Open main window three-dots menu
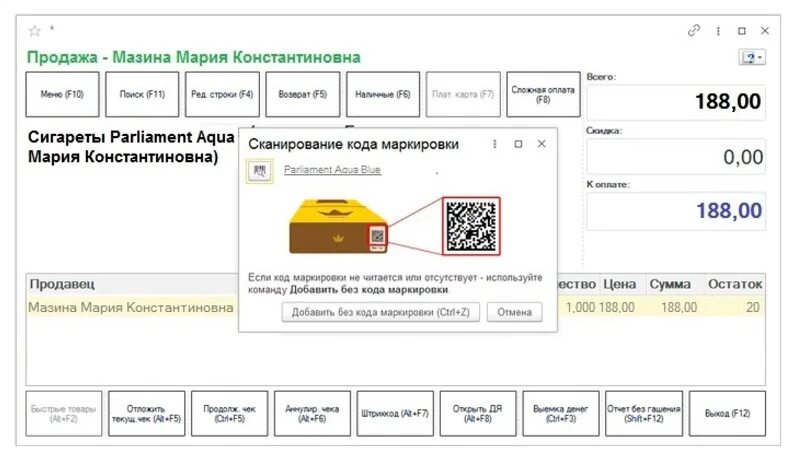The image size is (800, 464). tap(718, 31)
